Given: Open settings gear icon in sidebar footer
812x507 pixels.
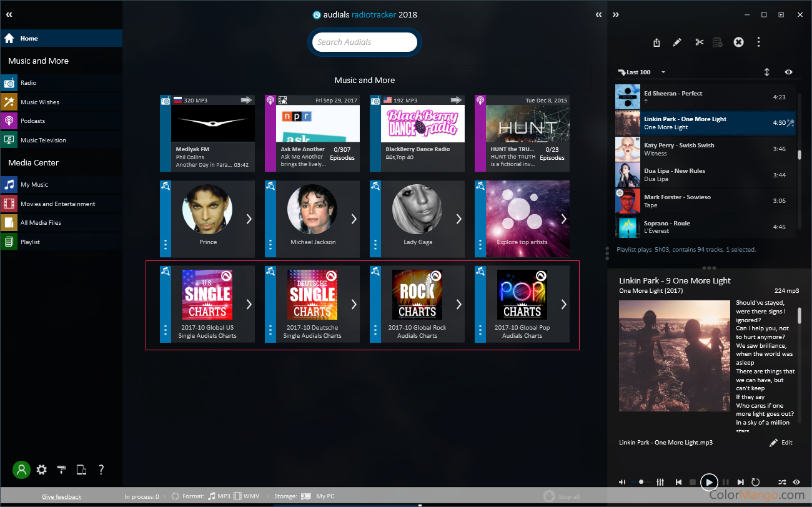Looking at the screenshot, I should [x=42, y=470].
